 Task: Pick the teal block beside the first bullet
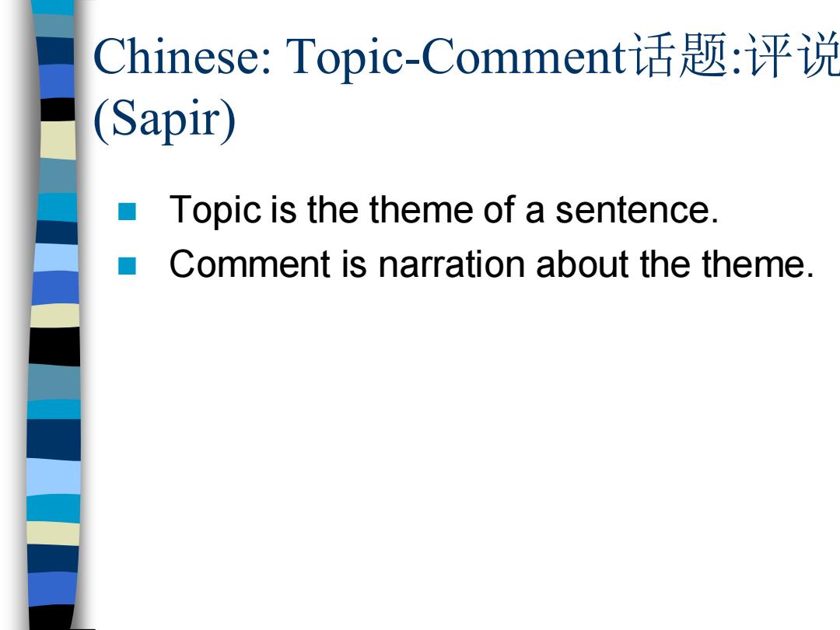pos(57,208)
